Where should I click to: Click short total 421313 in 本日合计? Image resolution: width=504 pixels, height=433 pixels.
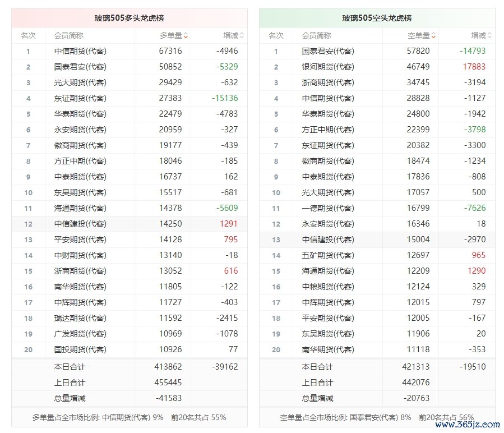(x=416, y=367)
